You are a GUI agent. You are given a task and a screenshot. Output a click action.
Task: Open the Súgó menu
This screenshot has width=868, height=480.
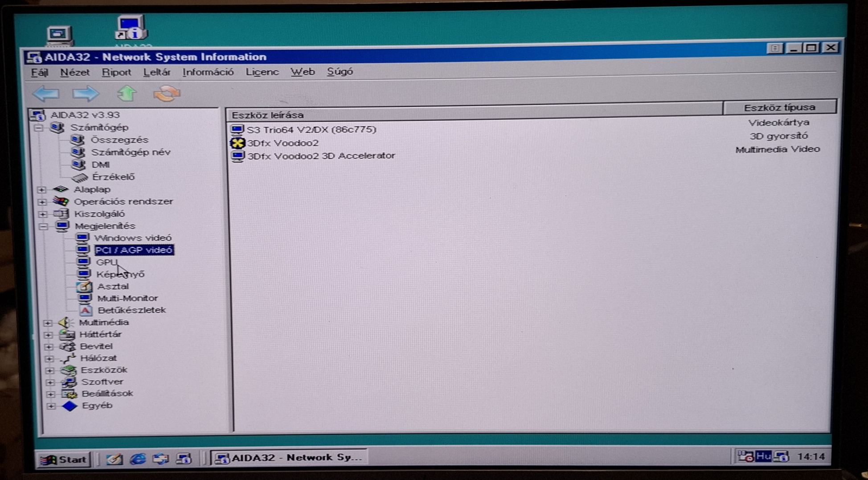click(x=340, y=72)
